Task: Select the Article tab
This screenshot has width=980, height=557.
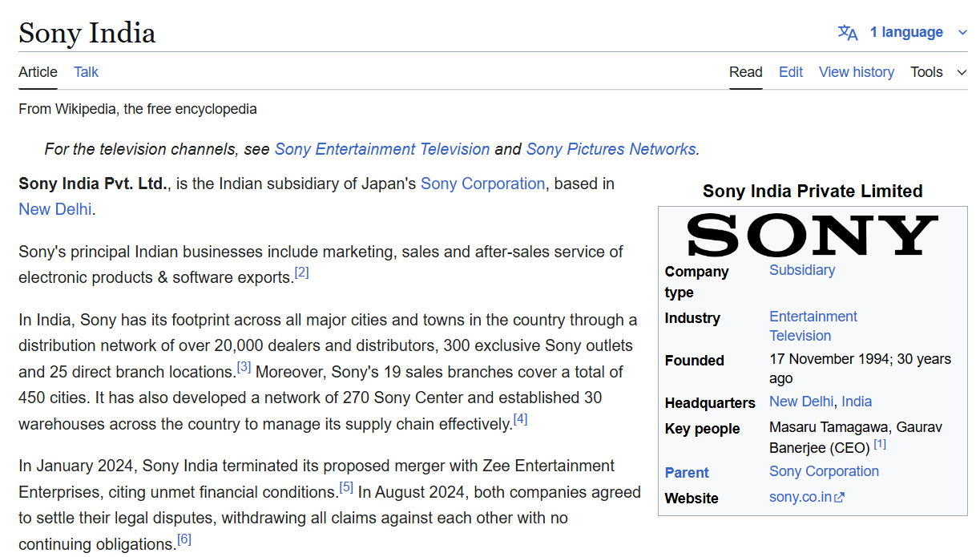Action: tap(38, 72)
